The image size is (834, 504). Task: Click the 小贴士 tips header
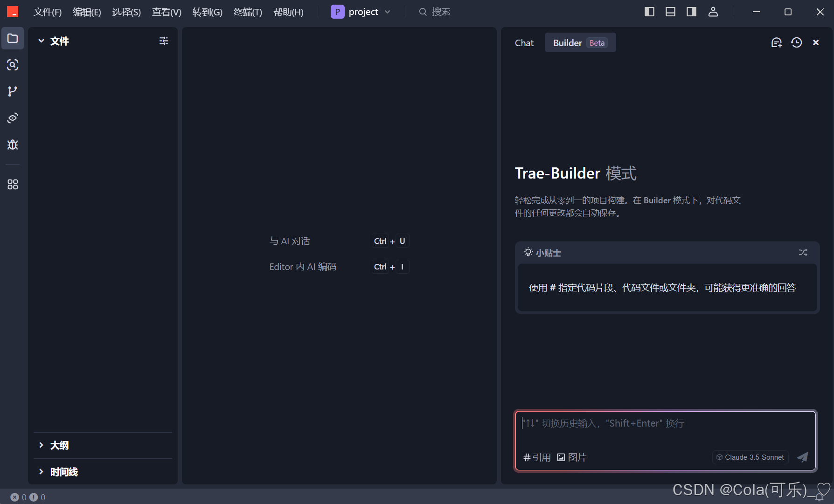[x=542, y=253]
